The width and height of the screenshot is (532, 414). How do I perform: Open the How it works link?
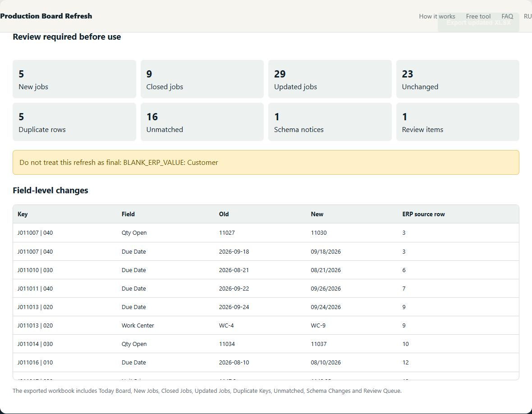437,16
